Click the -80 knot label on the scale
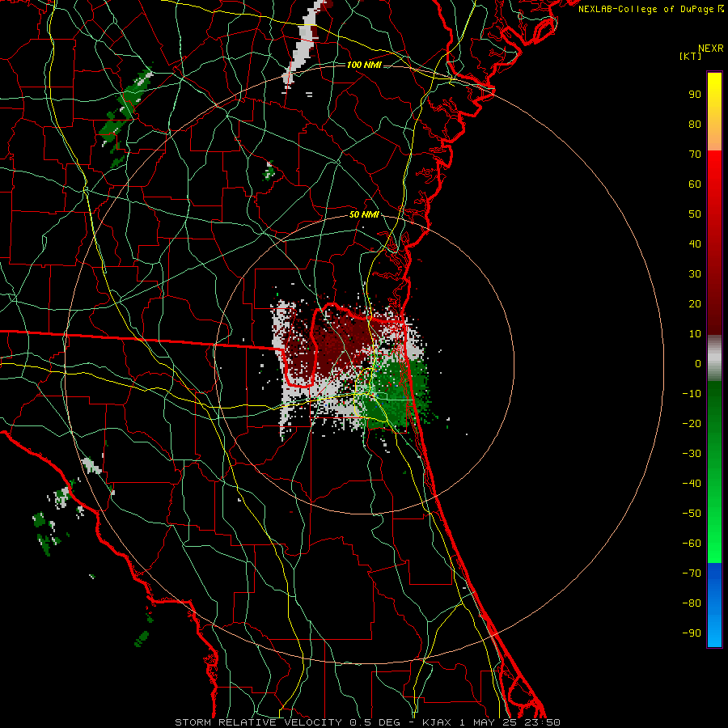 click(692, 603)
